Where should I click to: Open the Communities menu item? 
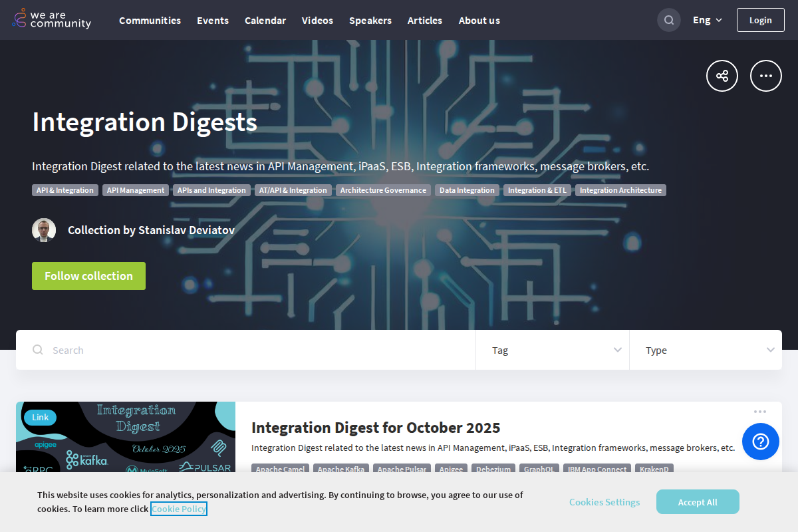click(150, 21)
